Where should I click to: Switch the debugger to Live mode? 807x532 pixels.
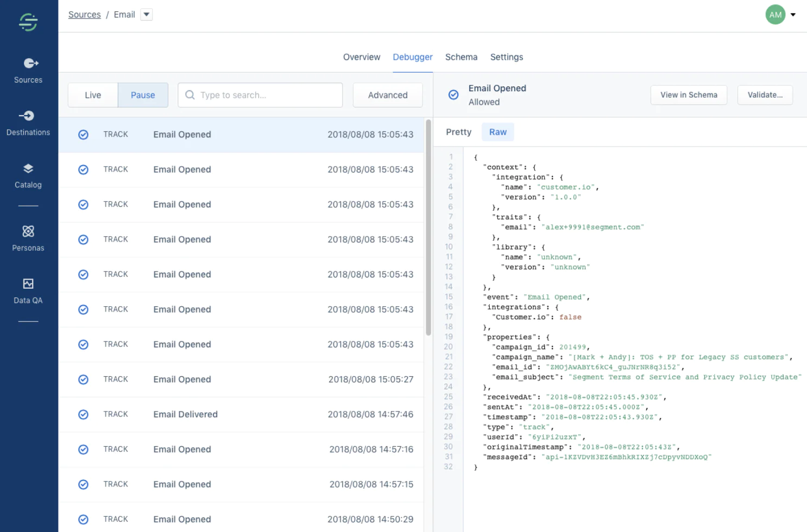tap(92, 94)
